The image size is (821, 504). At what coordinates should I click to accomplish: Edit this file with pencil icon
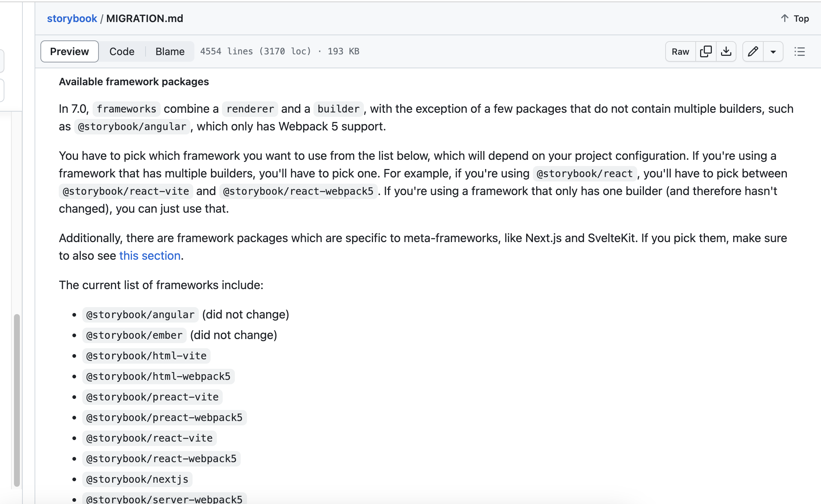click(x=753, y=51)
